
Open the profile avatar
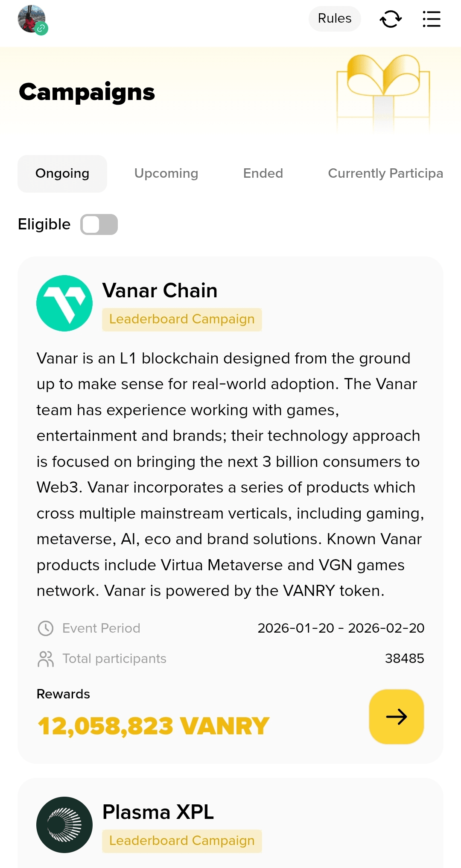32,19
